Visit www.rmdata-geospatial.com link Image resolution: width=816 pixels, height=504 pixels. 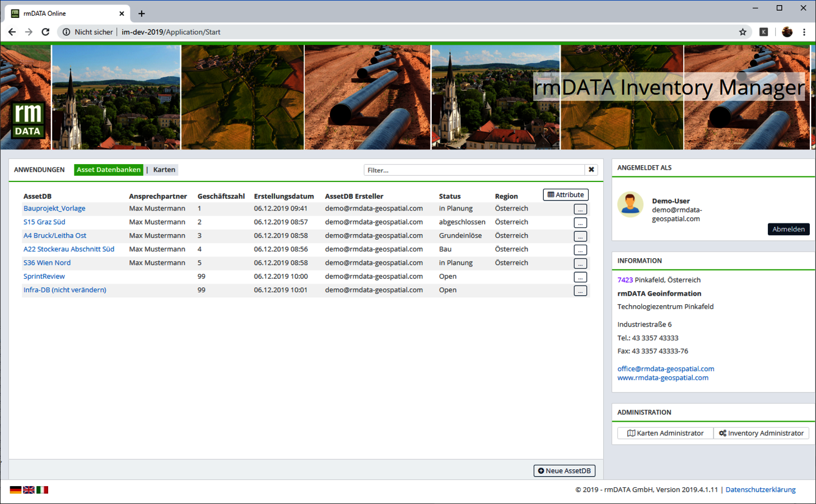tap(663, 377)
